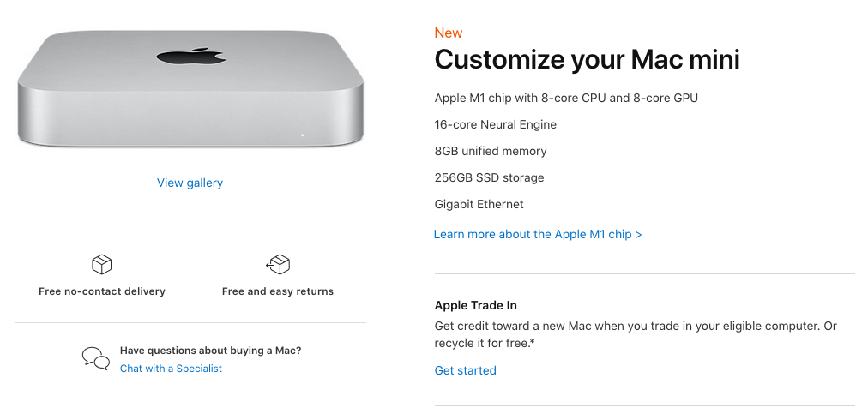Click the 16-core Neural Engine spec

click(x=496, y=124)
